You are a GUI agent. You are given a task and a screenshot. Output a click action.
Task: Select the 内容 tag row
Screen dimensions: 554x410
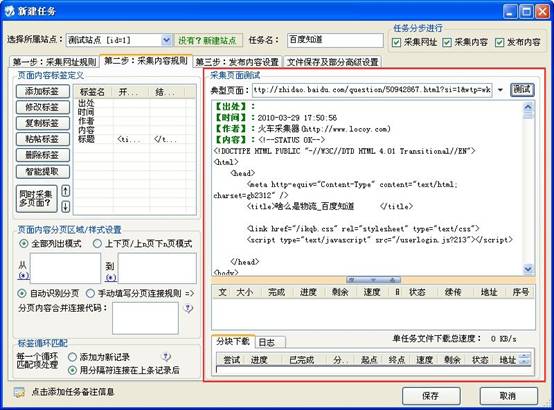134,130
